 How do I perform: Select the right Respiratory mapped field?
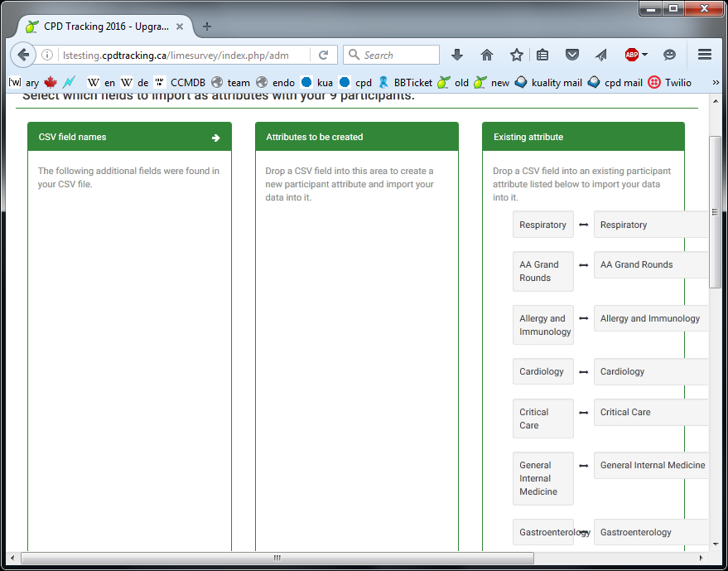coord(651,225)
